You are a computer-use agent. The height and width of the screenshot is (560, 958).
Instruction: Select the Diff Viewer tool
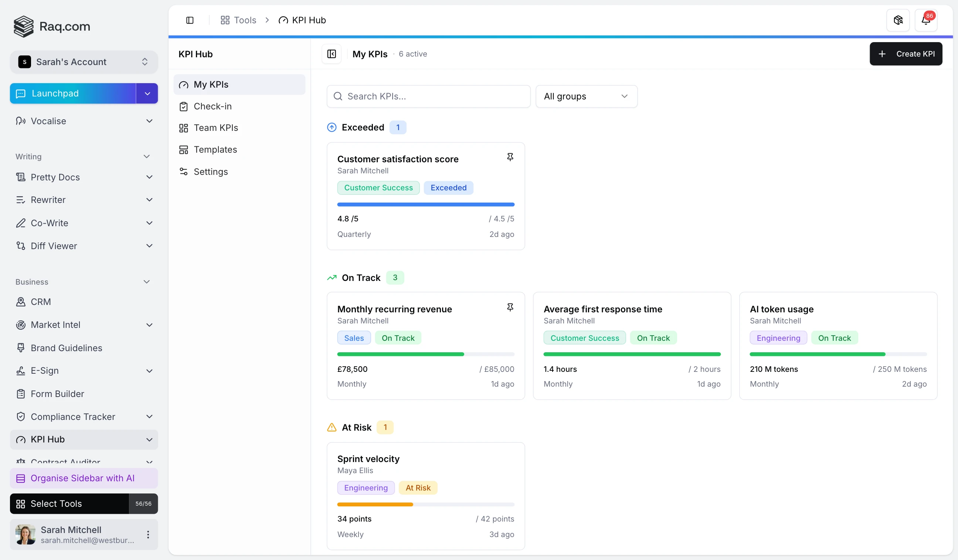(x=53, y=245)
